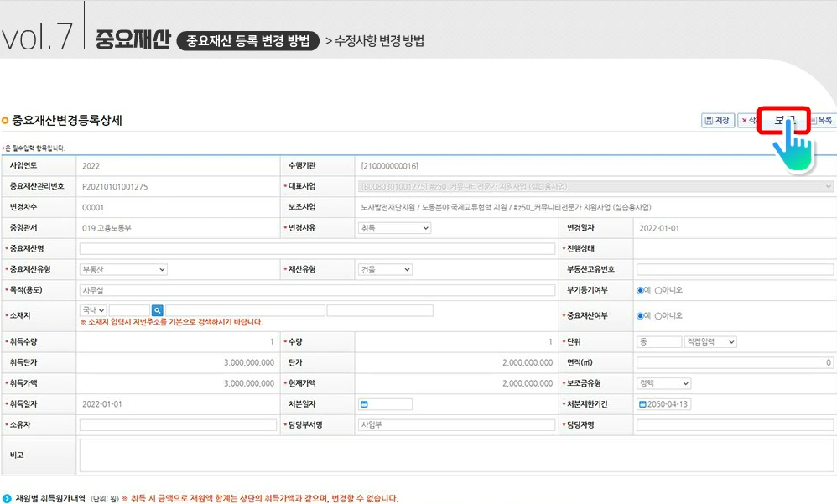
Task: Click the 처분제한기간 field with 2050-04-13
Action: click(x=663, y=404)
